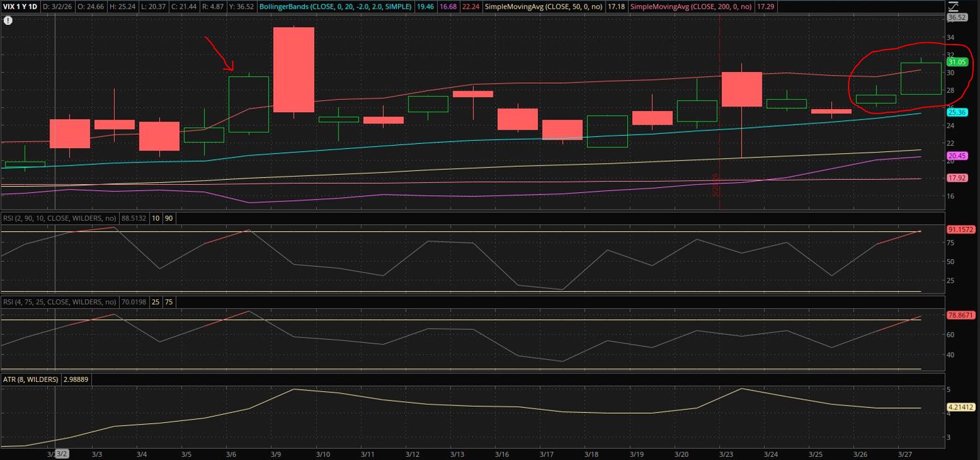Click the price scale icon at top right
980x460 pixels.
tap(953, 7)
